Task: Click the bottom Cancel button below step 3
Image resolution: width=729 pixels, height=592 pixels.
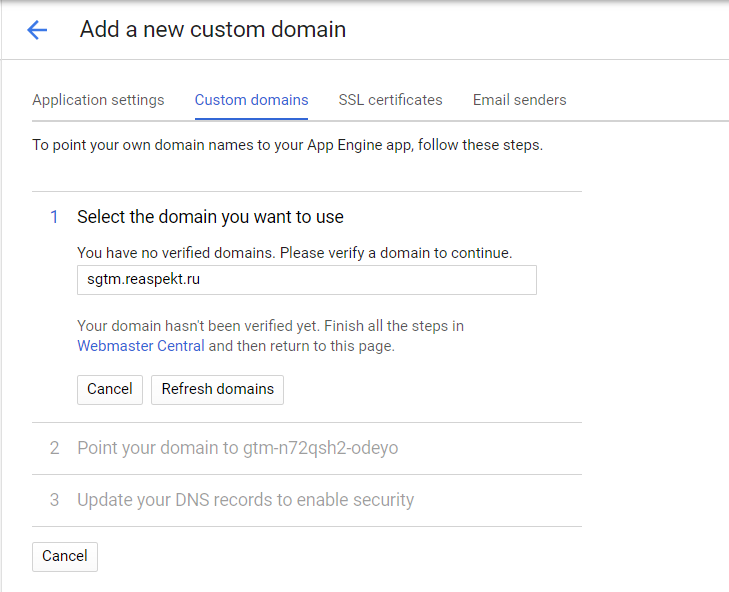Action: tap(65, 556)
